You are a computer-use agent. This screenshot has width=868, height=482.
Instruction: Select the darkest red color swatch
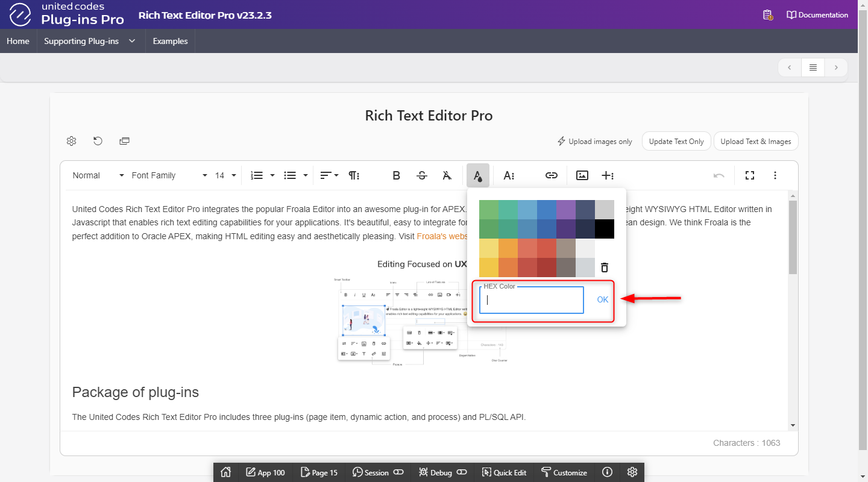(547, 268)
